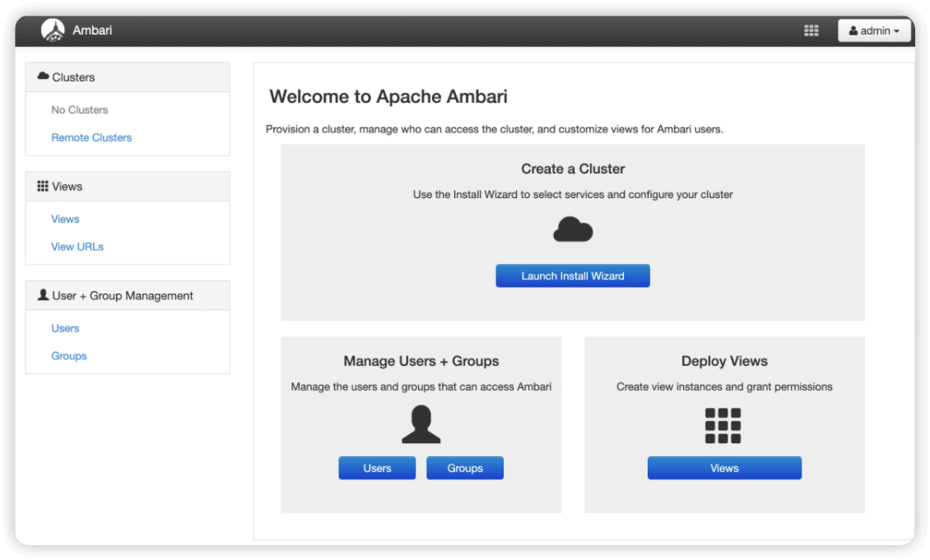Click the Ambari title text in navbar
The width and height of the screenshot is (930, 560).
click(92, 30)
